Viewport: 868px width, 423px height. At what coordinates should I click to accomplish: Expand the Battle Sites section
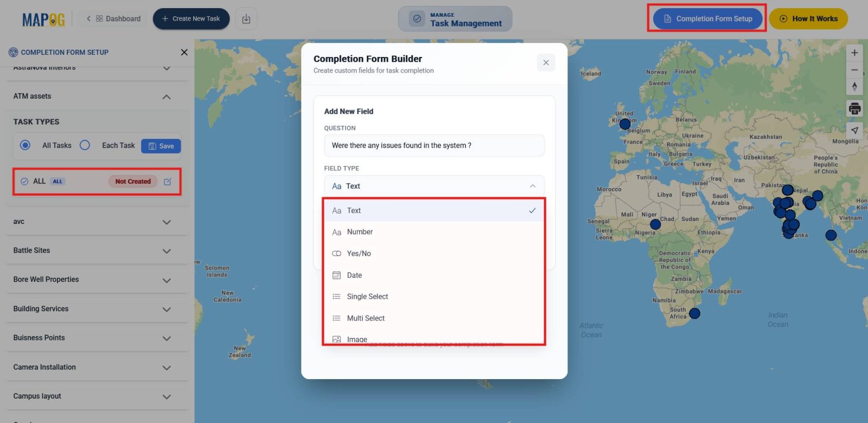click(167, 251)
